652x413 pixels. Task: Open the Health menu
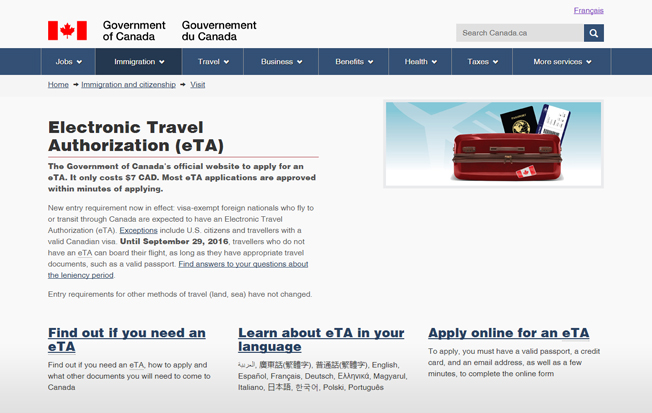tap(420, 62)
